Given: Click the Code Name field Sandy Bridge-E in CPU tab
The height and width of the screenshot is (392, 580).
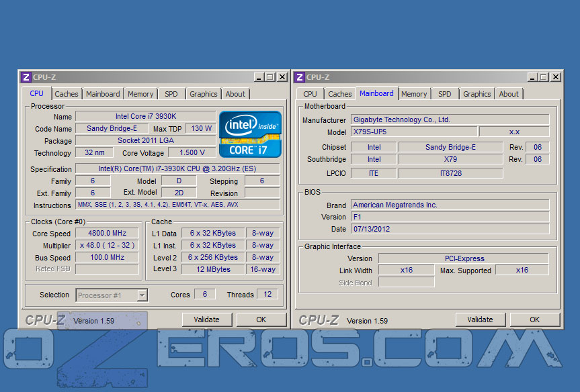Looking at the screenshot, I should 112,128.
